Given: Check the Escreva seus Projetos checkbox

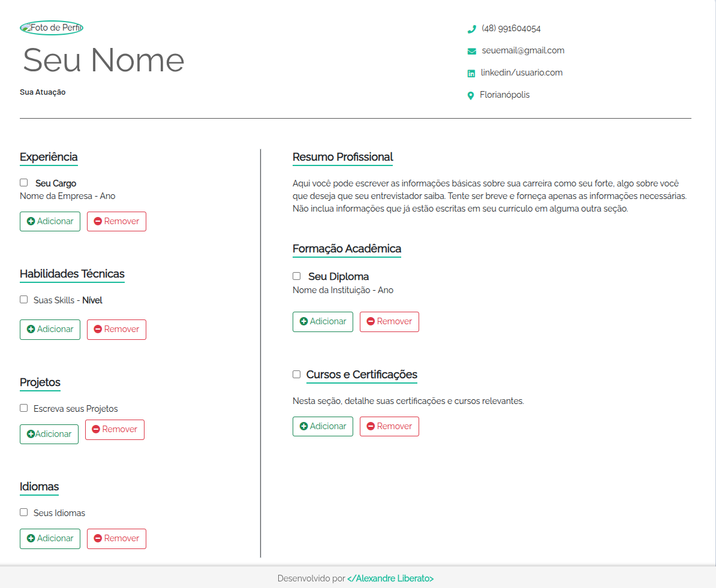Looking at the screenshot, I should coord(24,408).
